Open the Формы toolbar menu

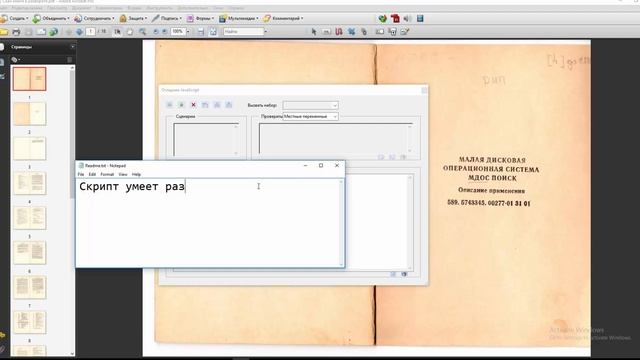(x=200, y=18)
